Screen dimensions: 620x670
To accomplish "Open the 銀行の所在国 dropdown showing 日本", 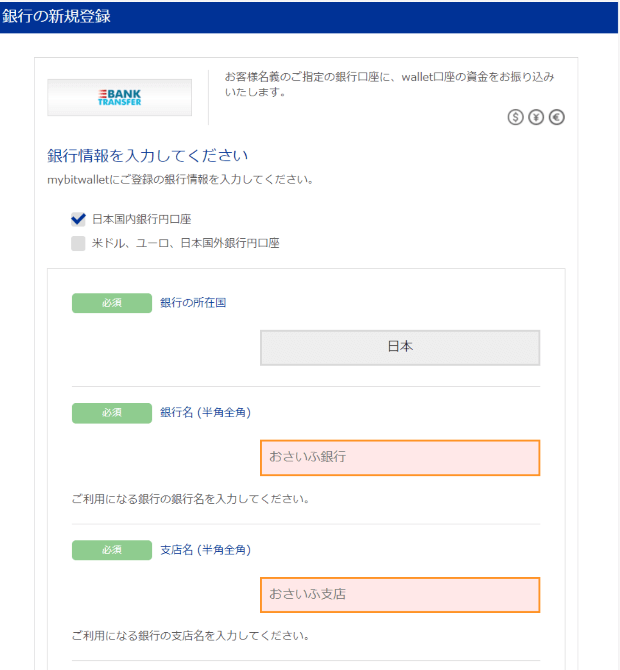I will pos(400,347).
